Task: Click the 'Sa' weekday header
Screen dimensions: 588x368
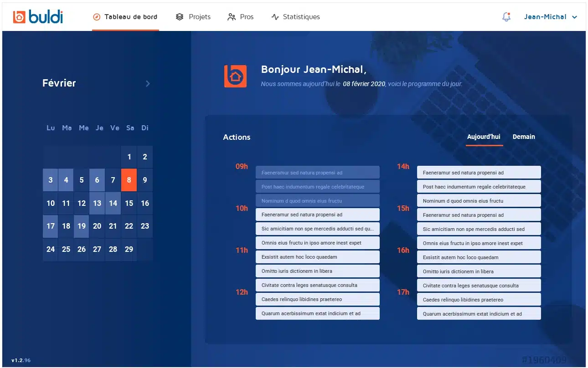Action: (x=130, y=128)
